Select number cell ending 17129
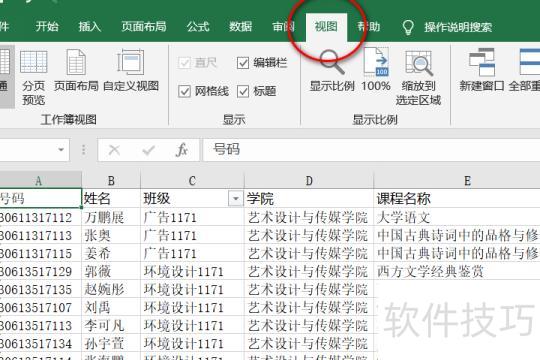This screenshot has width=540, height=360. point(41,271)
